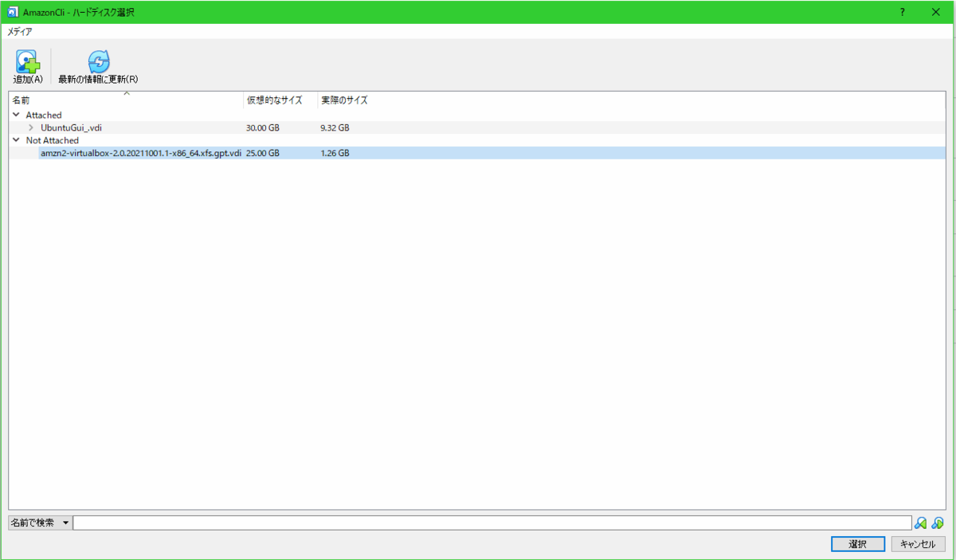Click the 追加 add disk icon
956x560 pixels.
pos(26,61)
